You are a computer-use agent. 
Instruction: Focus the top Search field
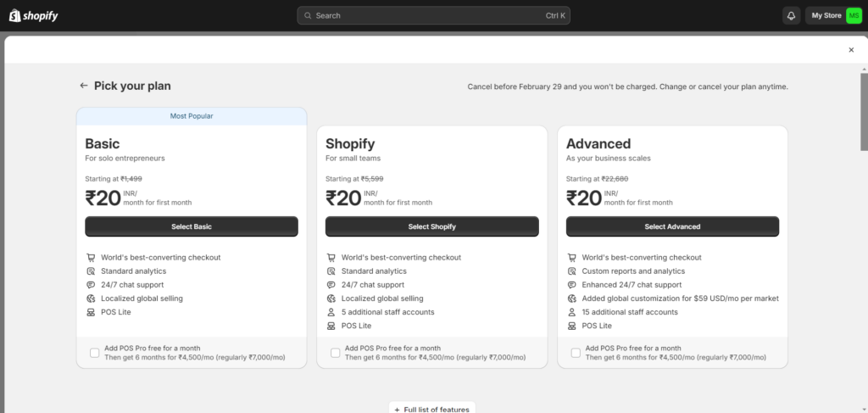click(433, 15)
